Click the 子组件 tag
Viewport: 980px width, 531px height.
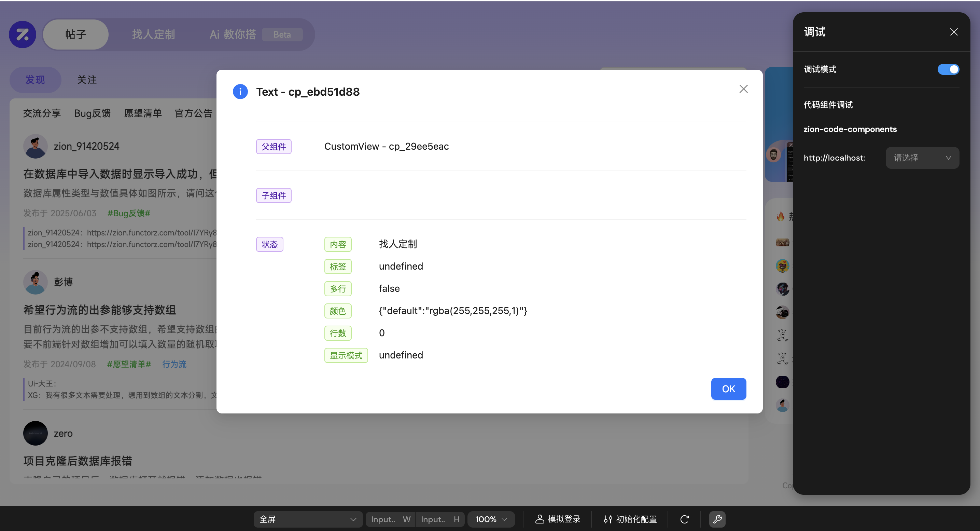[x=274, y=195]
